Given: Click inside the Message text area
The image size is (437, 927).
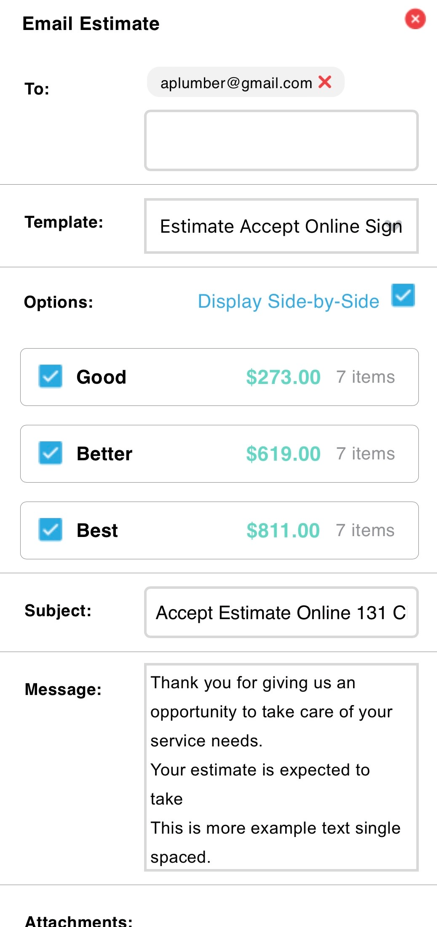Looking at the screenshot, I should pyautogui.click(x=281, y=767).
